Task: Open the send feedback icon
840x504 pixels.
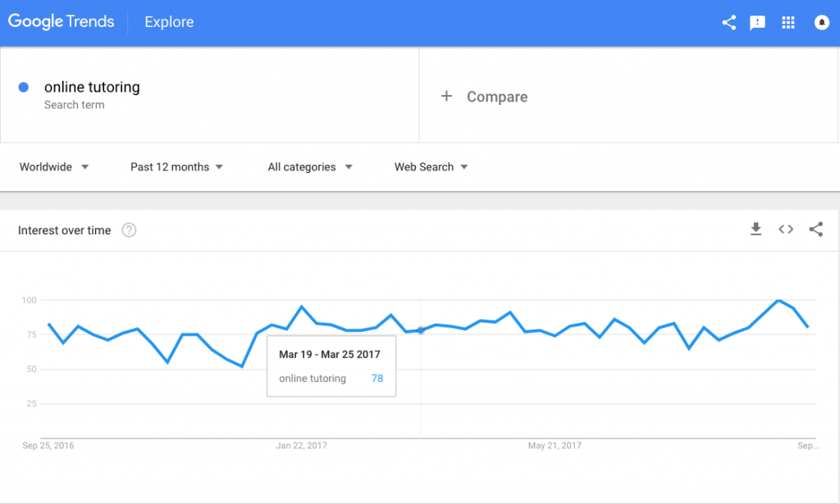Action: [757, 22]
